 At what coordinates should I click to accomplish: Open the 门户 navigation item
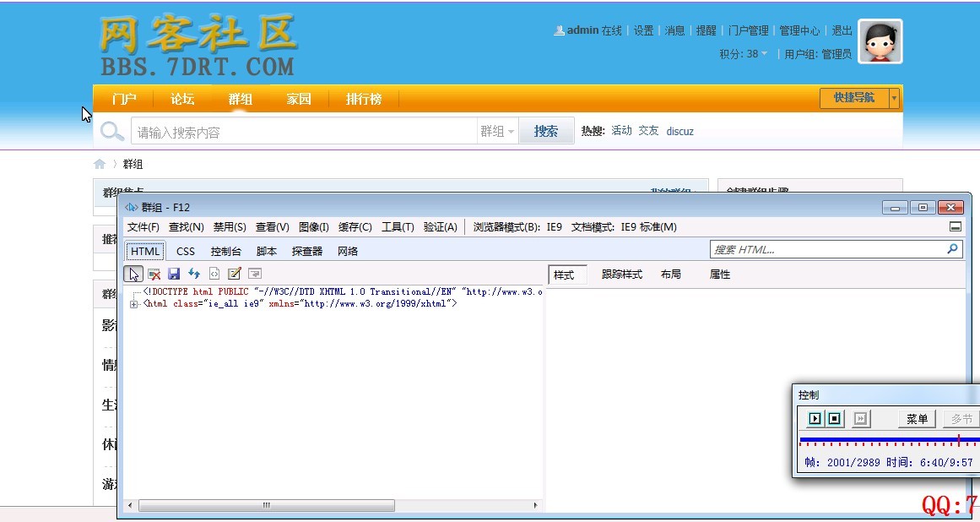pyautogui.click(x=124, y=99)
